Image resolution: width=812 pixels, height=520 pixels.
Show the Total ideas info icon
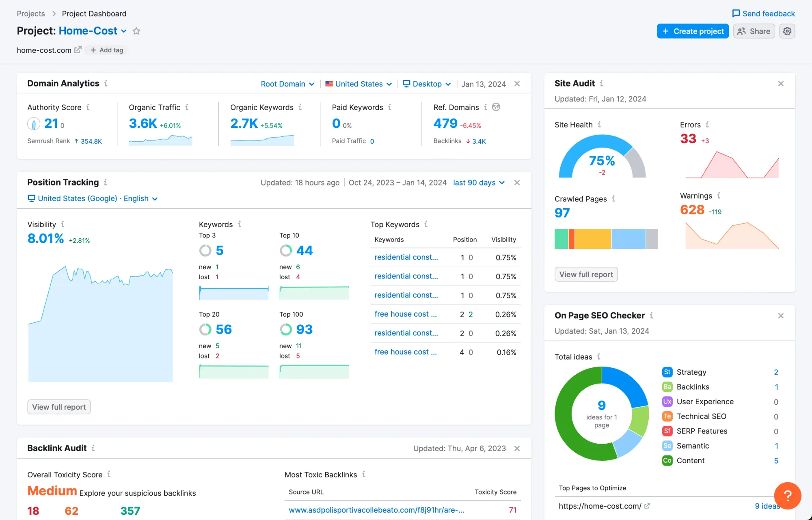pos(599,356)
